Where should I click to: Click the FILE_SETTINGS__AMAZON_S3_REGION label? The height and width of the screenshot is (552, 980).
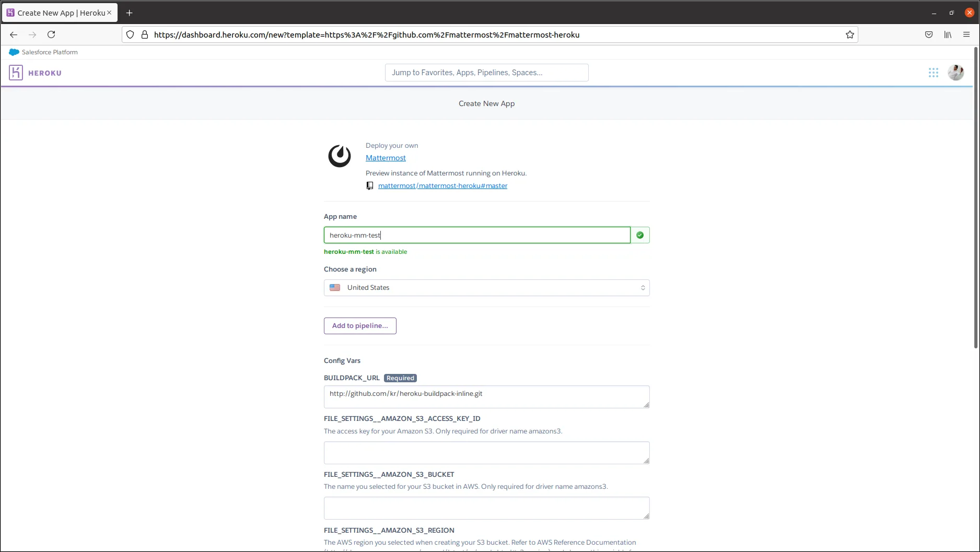pyautogui.click(x=389, y=530)
